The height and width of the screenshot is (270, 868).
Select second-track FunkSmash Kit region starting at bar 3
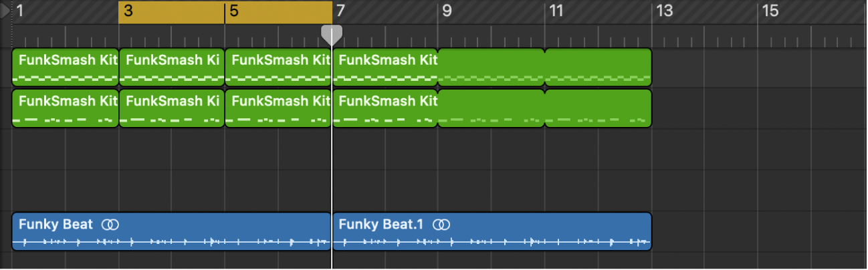coord(172,108)
